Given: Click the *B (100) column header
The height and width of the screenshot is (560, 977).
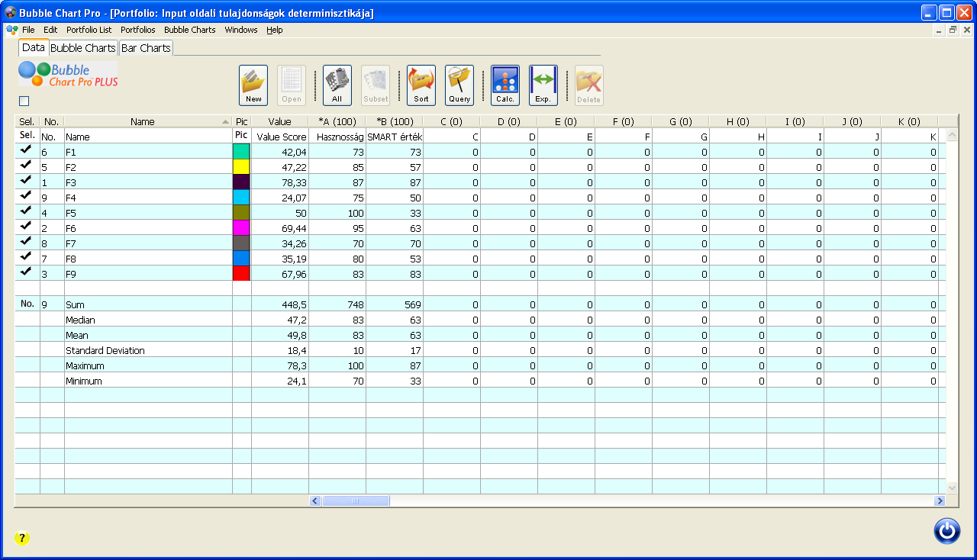Looking at the screenshot, I should click(395, 121).
